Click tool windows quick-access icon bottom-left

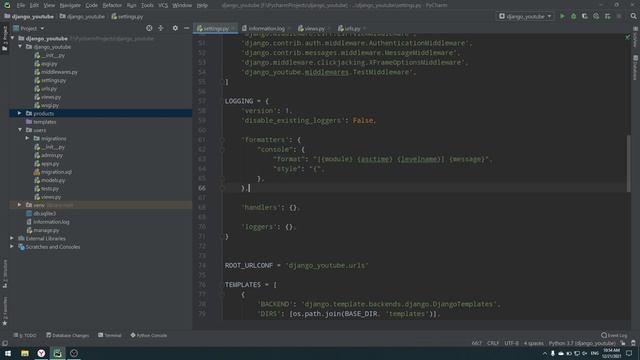pos(5,344)
